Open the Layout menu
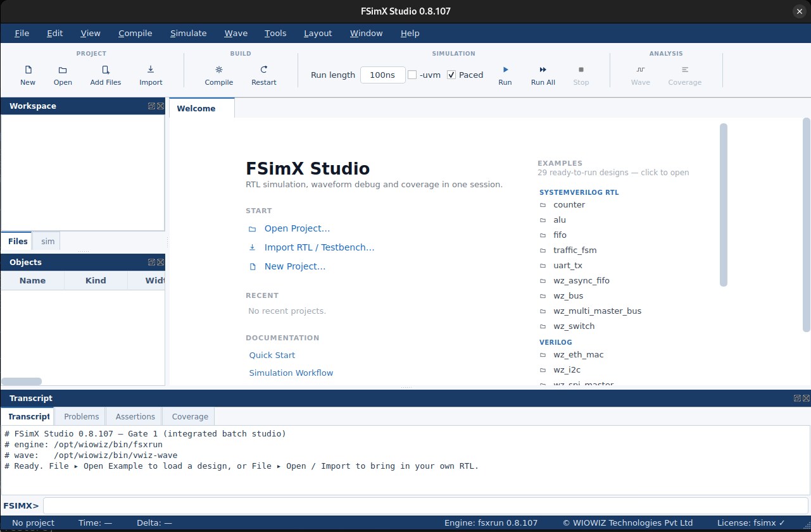Viewport: 811px width, 532px height. 318,33
